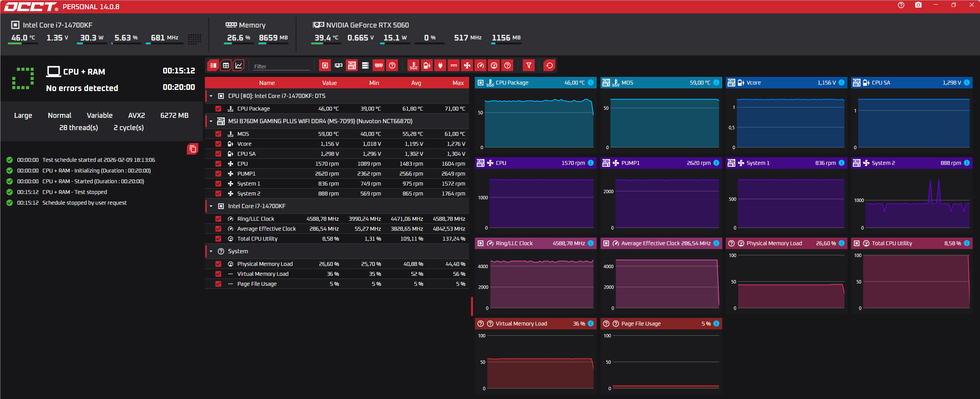Open info for the CPU Package graph
The width and height of the screenshot is (980, 399).
point(591,83)
